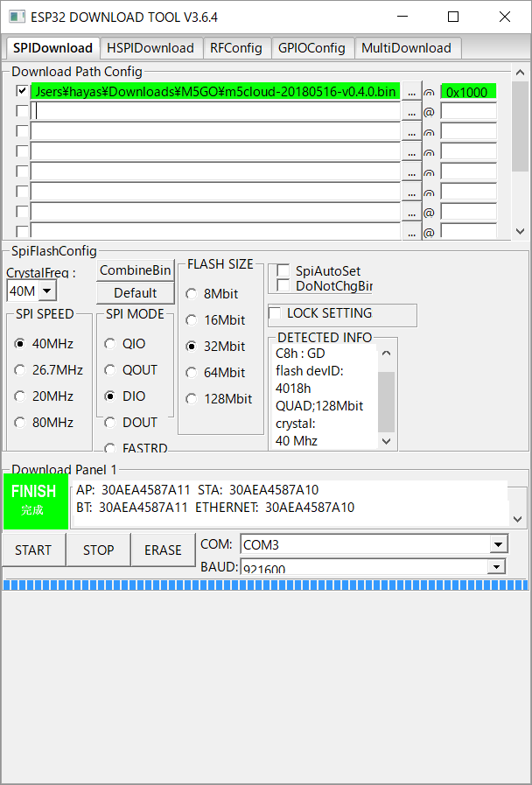Image resolution: width=532 pixels, height=785 pixels.
Task: Click the ESP32 Download Tool title bar icon
Action: tap(17, 17)
